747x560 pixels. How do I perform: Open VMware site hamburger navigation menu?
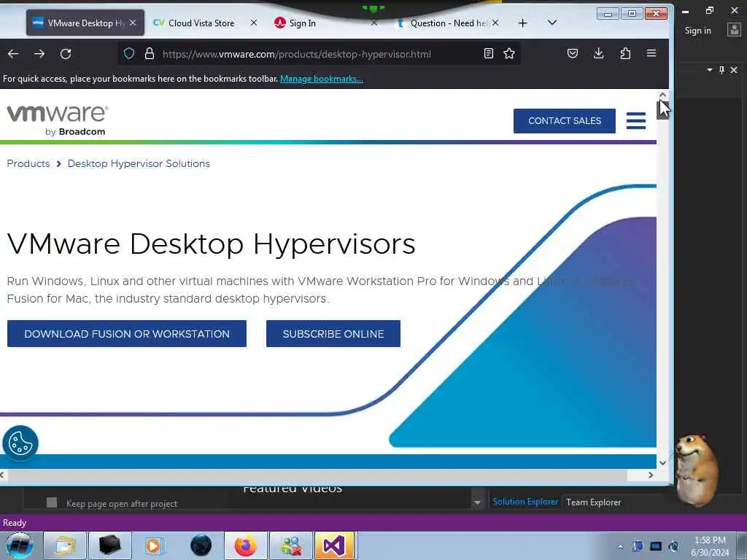coord(636,120)
